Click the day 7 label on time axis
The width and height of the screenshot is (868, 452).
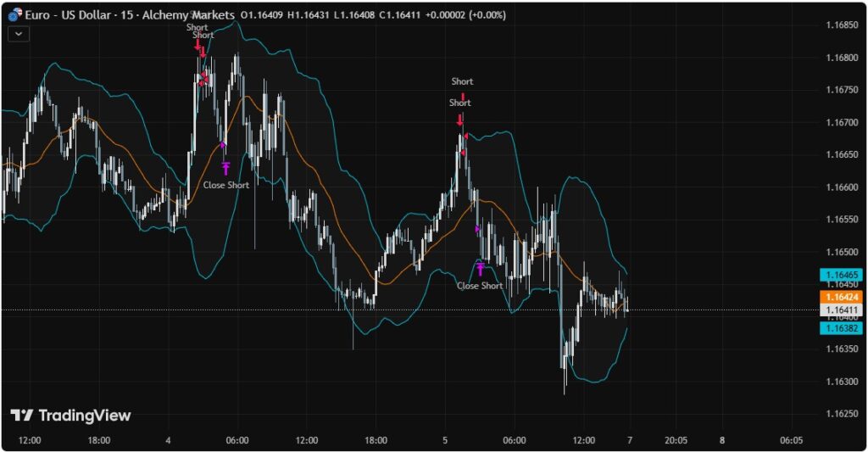click(630, 440)
